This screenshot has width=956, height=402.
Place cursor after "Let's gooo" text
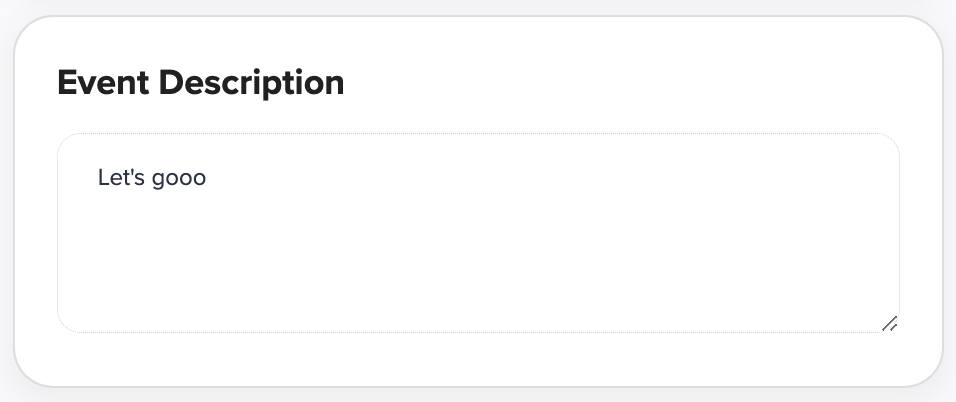point(207,178)
